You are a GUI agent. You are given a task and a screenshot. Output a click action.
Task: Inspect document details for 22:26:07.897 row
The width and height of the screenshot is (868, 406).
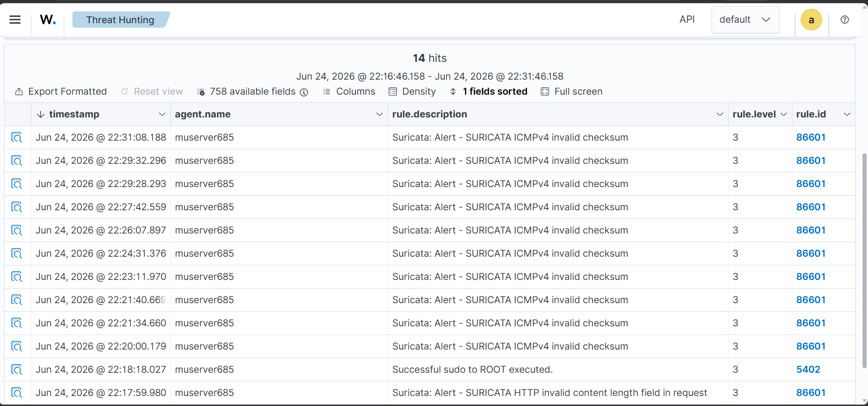pyautogui.click(x=17, y=230)
